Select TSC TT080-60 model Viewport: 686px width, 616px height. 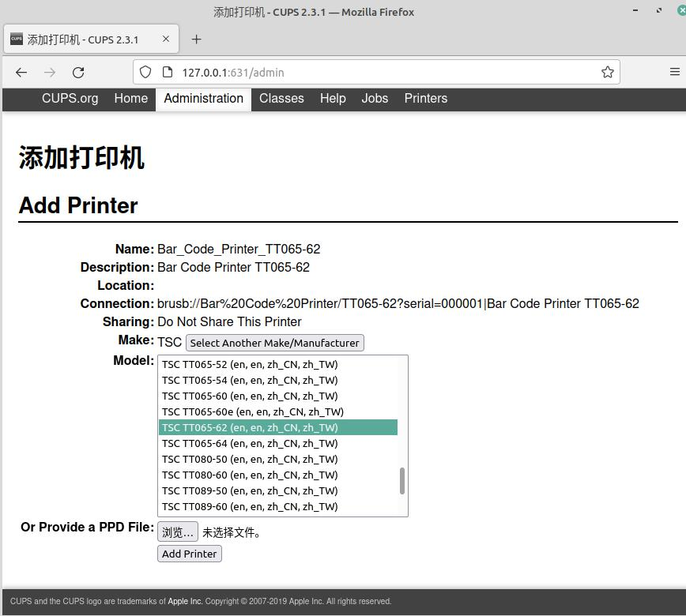(x=278, y=475)
